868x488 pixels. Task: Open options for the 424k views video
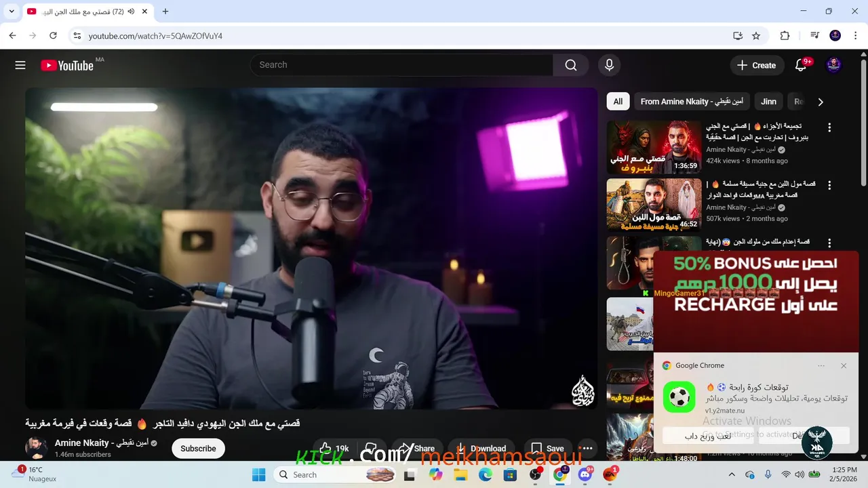click(829, 127)
